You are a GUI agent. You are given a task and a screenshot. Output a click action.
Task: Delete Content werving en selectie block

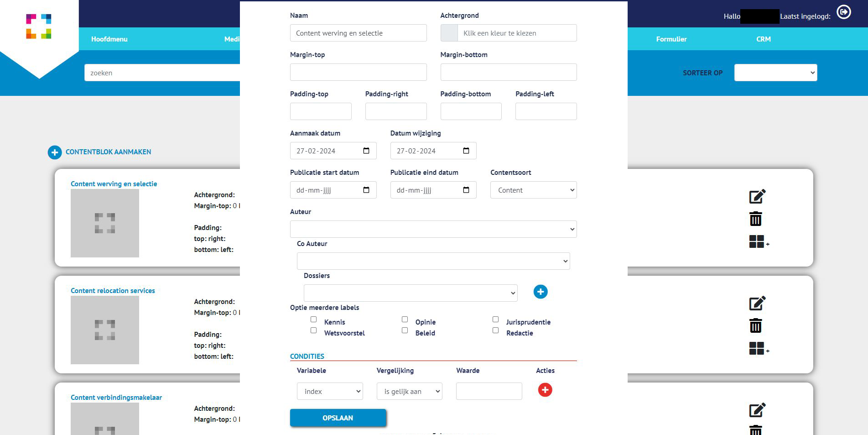[756, 219]
